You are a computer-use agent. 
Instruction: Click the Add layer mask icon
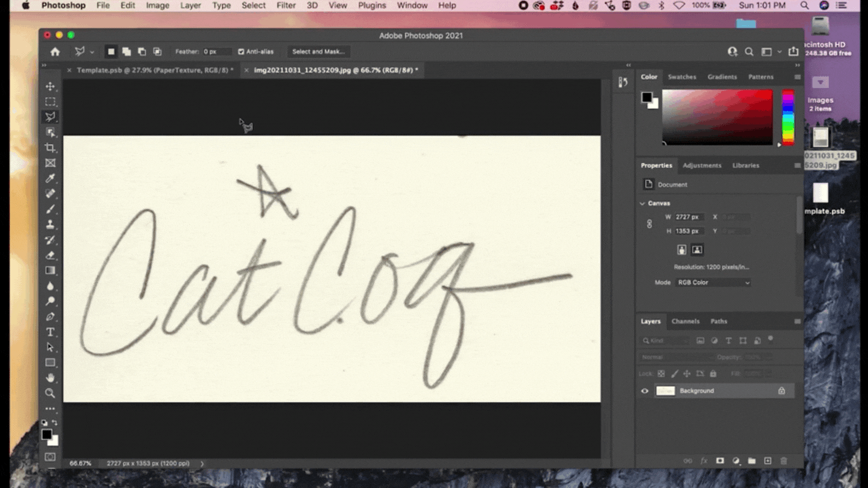pos(720,460)
